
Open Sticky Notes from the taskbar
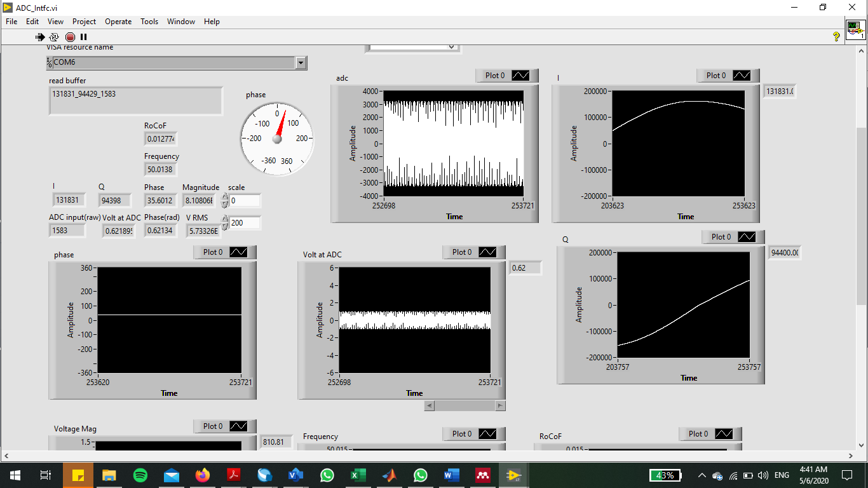click(78, 475)
